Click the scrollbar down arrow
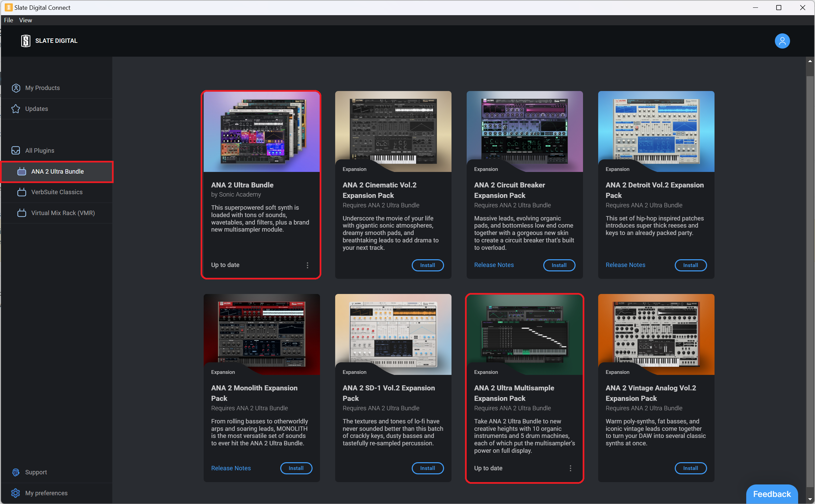This screenshot has height=504, width=815. (x=810, y=499)
